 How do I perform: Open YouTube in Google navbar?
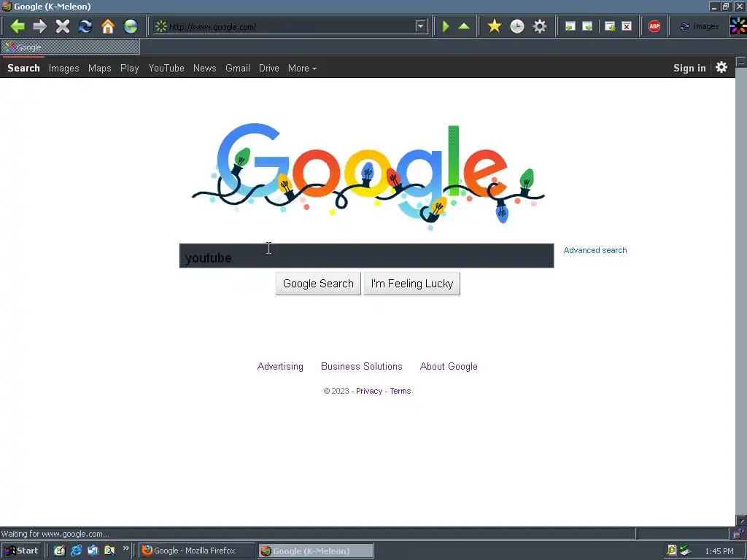coord(166,68)
